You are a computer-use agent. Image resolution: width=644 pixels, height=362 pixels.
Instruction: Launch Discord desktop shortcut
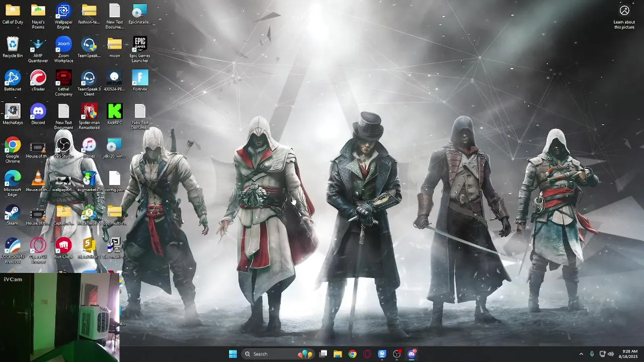38,115
